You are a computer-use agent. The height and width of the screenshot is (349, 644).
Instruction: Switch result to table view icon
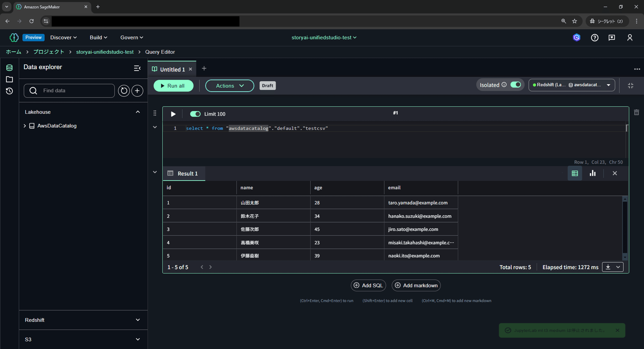point(575,173)
